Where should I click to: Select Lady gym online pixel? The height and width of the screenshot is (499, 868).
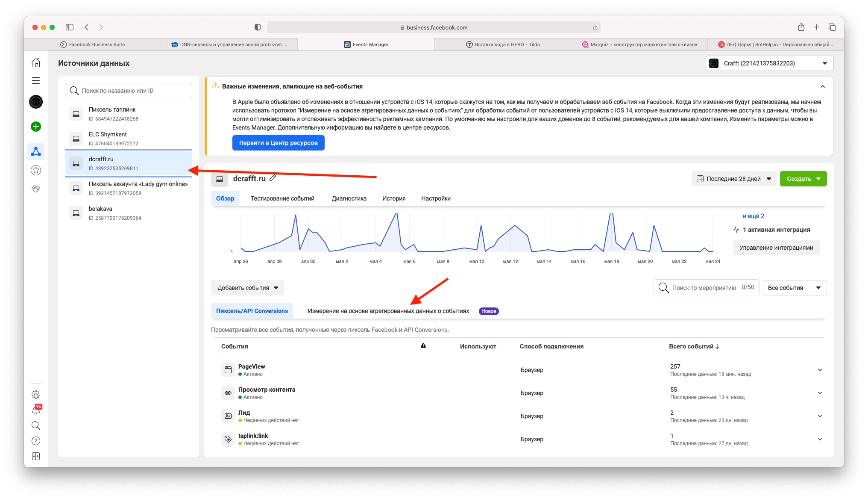point(129,188)
